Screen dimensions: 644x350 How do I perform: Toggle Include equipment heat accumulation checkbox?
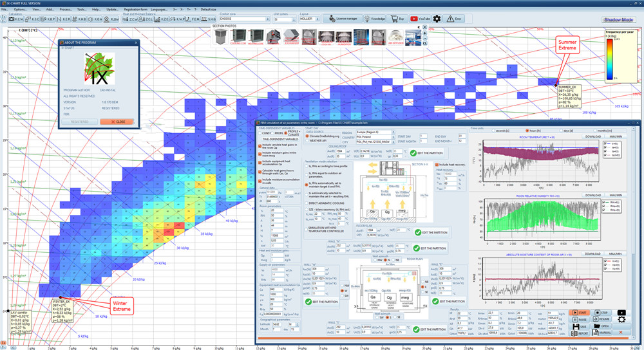pos(260,163)
